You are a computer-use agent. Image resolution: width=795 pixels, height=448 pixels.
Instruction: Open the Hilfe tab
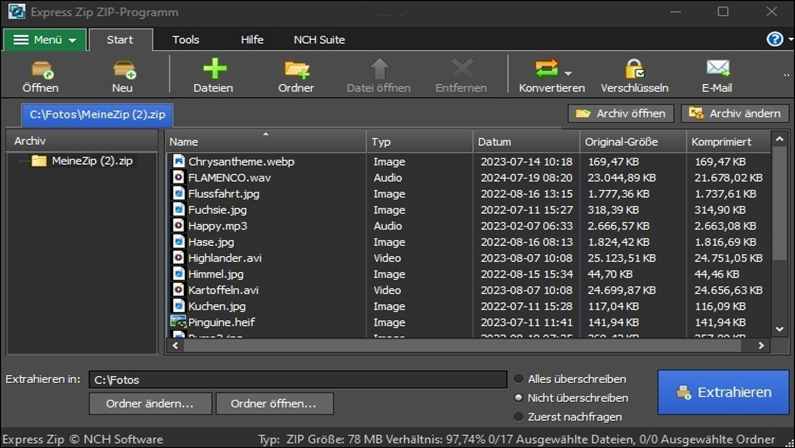[x=252, y=40]
